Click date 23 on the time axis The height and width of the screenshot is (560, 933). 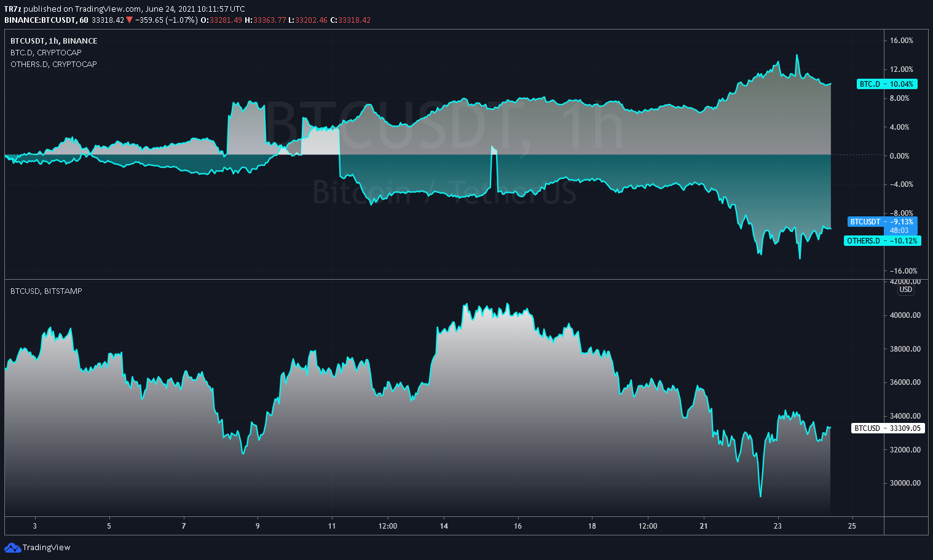[x=778, y=526]
